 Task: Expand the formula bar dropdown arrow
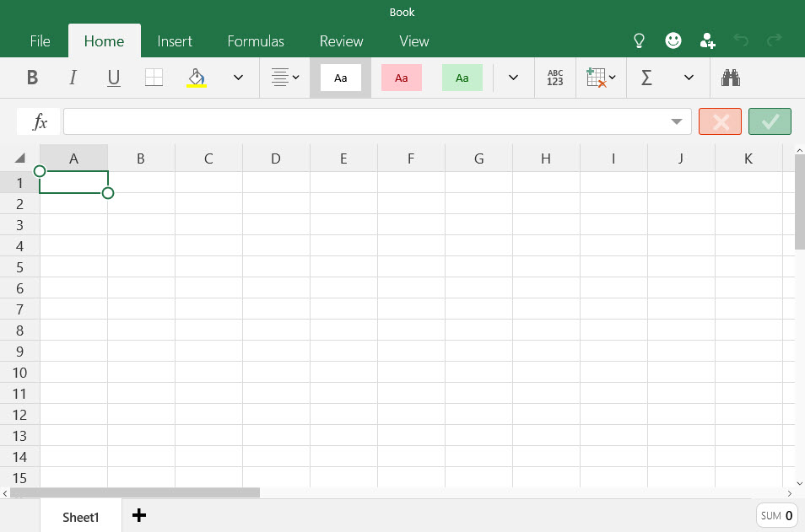[676, 122]
